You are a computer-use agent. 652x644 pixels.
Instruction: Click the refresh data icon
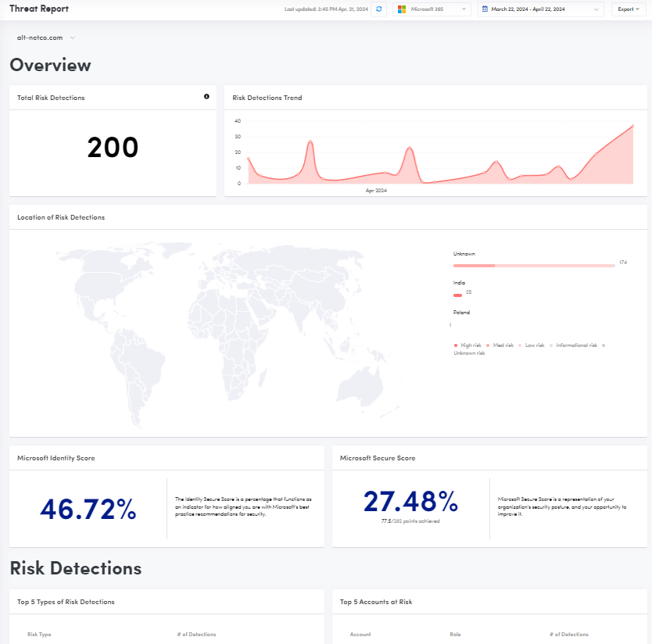(379, 9)
